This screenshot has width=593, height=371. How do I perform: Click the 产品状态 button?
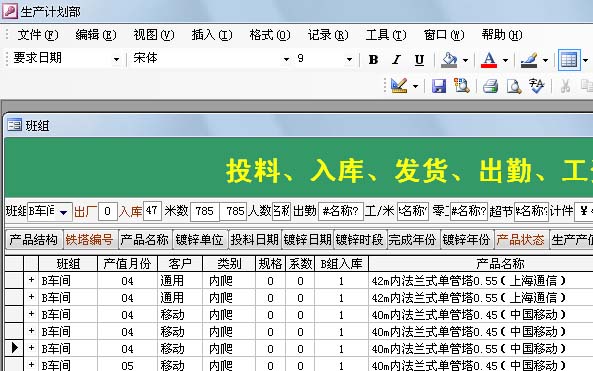tap(521, 239)
